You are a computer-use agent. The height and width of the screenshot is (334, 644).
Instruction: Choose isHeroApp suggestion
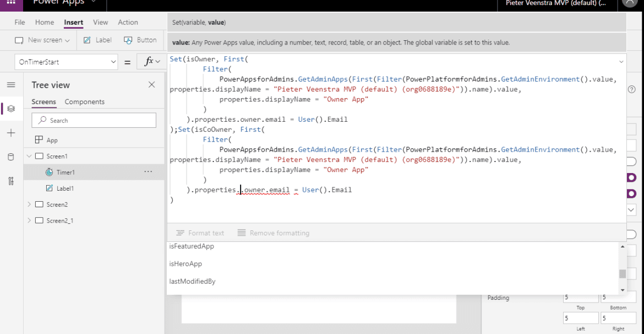coord(185,263)
